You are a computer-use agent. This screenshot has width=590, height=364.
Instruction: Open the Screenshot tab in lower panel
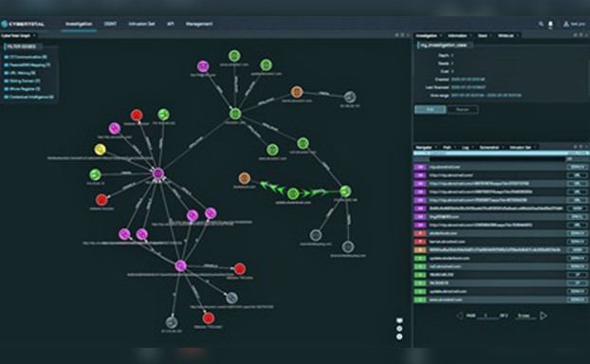pos(489,148)
